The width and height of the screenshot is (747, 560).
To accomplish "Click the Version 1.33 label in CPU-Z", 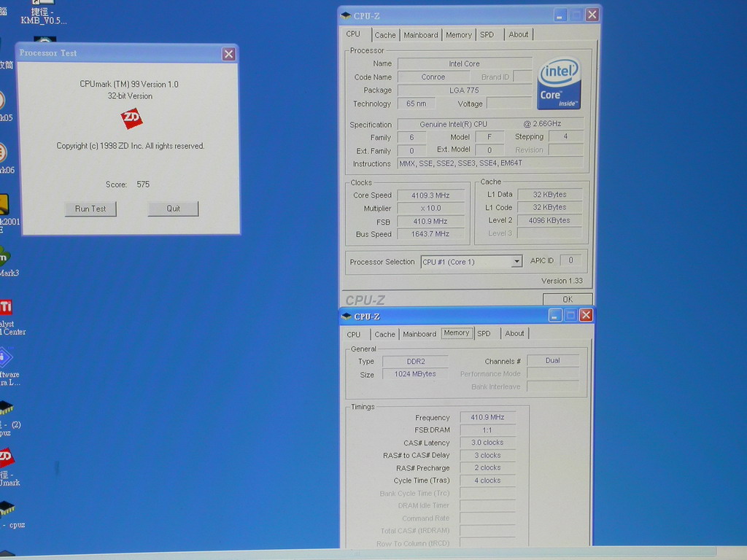I will (x=562, y=281).
